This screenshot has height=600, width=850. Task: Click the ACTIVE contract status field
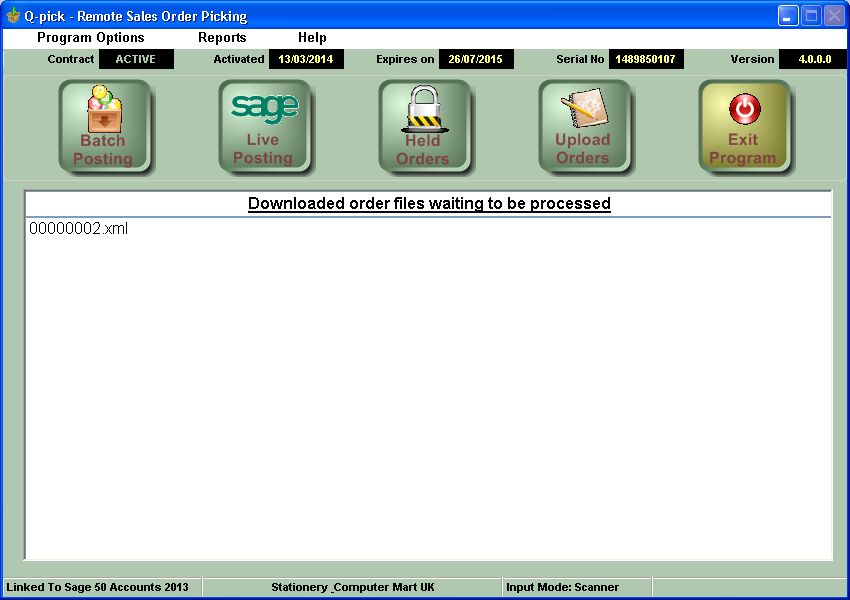[x=136, y=59]
